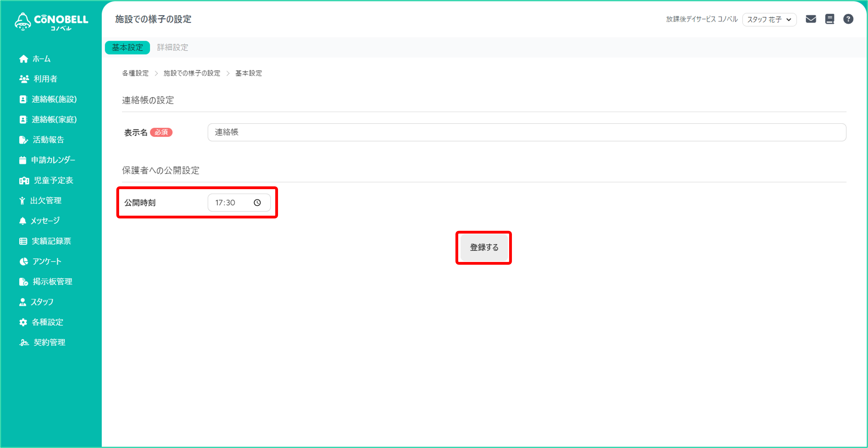Click the 公開時刻 time field showing 17:30
Screen dimensions: 868x448
(x=239, y=203)
